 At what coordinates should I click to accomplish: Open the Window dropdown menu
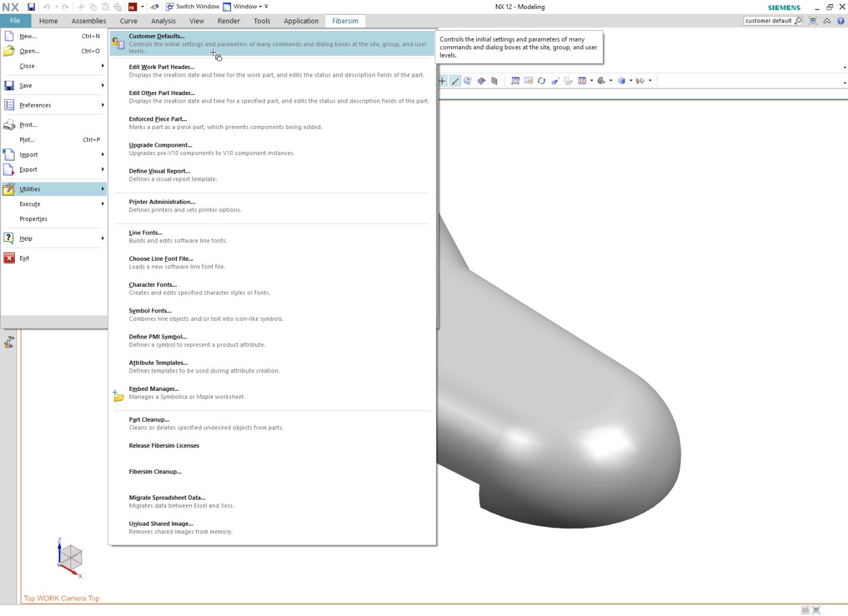[x=246, y=7]
